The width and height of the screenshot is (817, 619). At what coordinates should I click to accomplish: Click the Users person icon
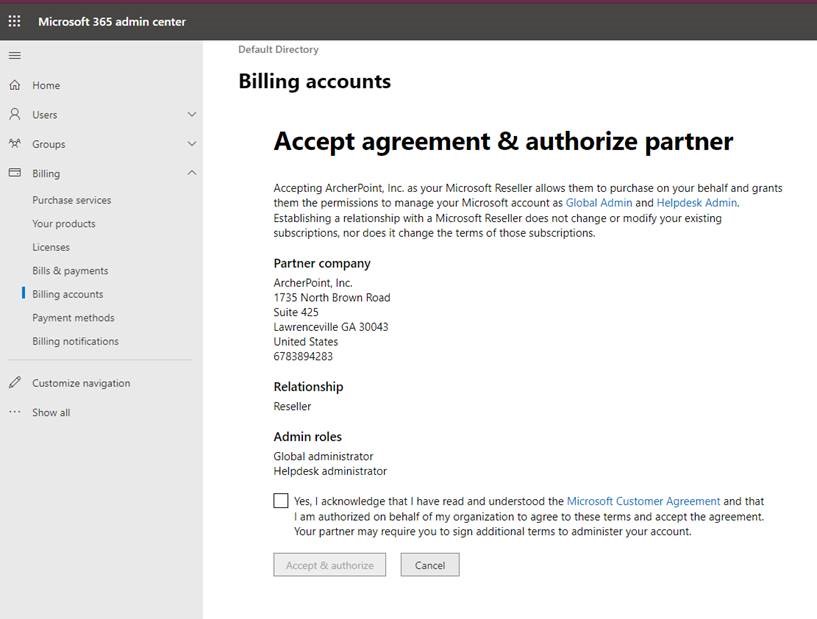pyautogui.click(x=15, y=114)
